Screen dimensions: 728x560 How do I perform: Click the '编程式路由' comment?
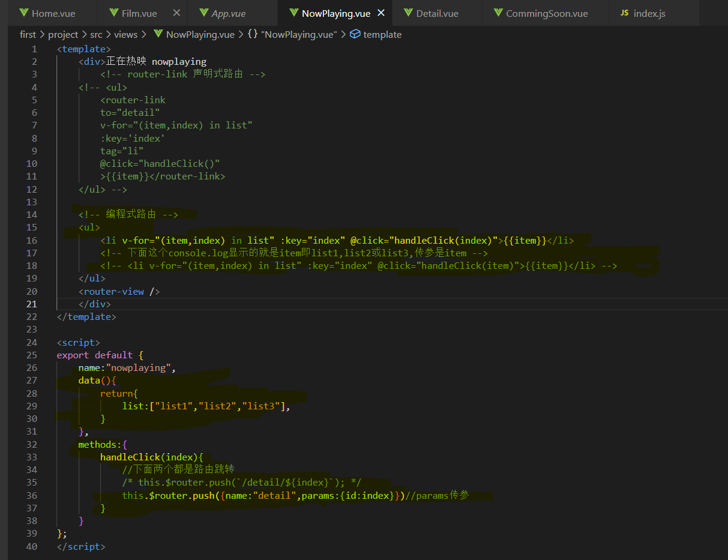pos(128,214)
